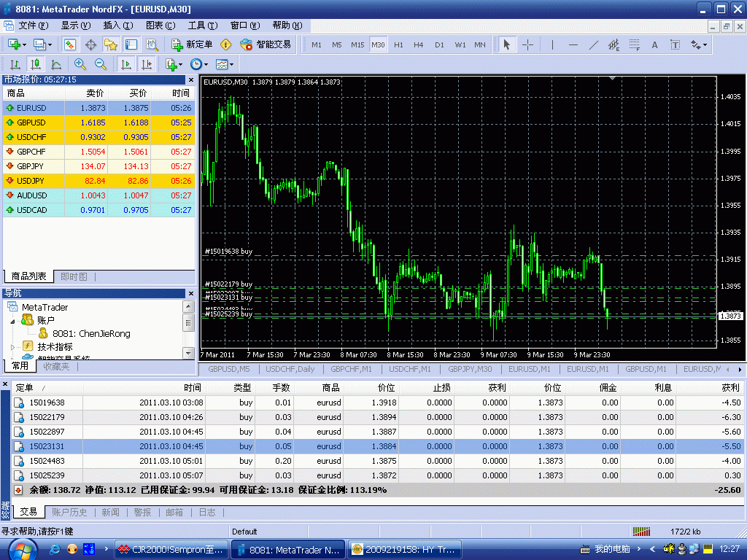Select order 15024483 row in trade list
This screenshot has height=560, width=747.
47,461
